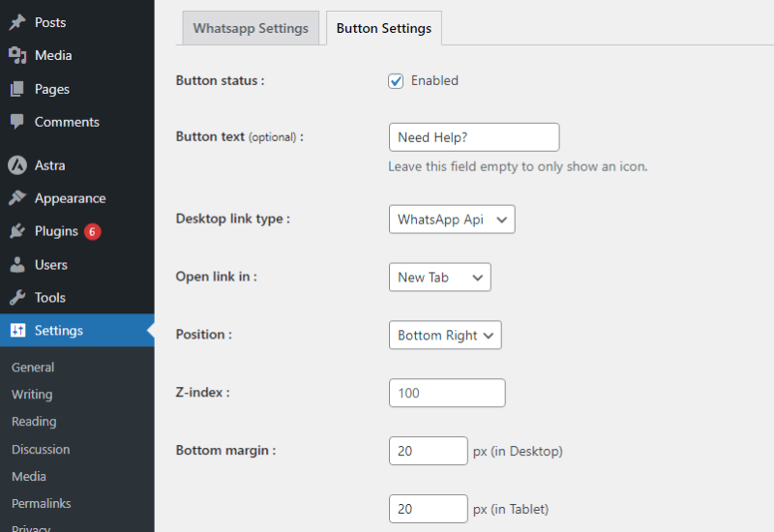The image size is (774, 532).
Task: Go to Reading settings submenu
Action: [x=34, y=422]
